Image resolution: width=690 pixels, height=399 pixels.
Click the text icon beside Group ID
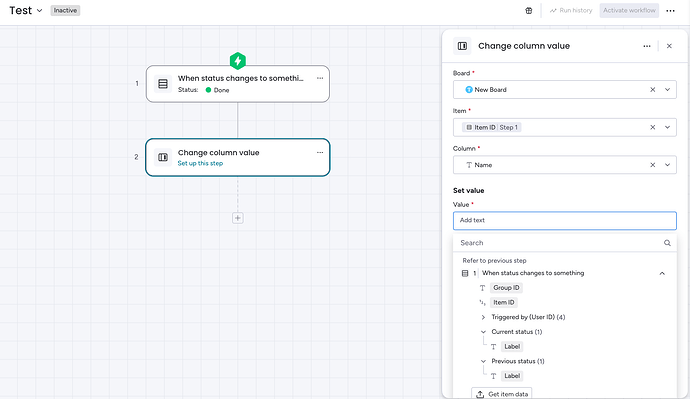482,288
